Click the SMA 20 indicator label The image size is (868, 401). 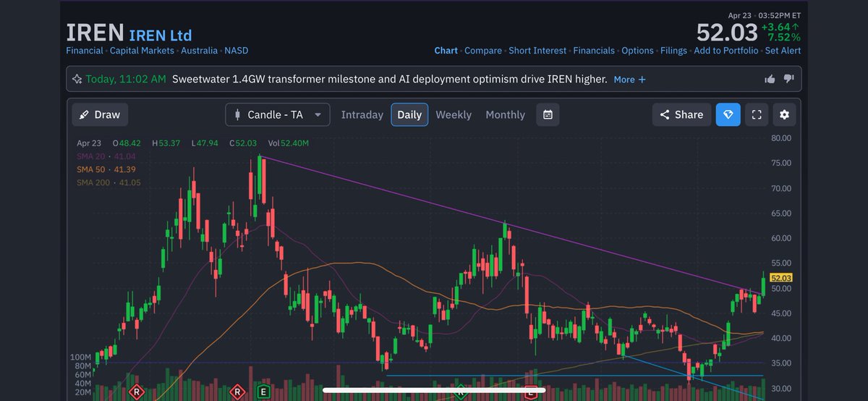106,156
